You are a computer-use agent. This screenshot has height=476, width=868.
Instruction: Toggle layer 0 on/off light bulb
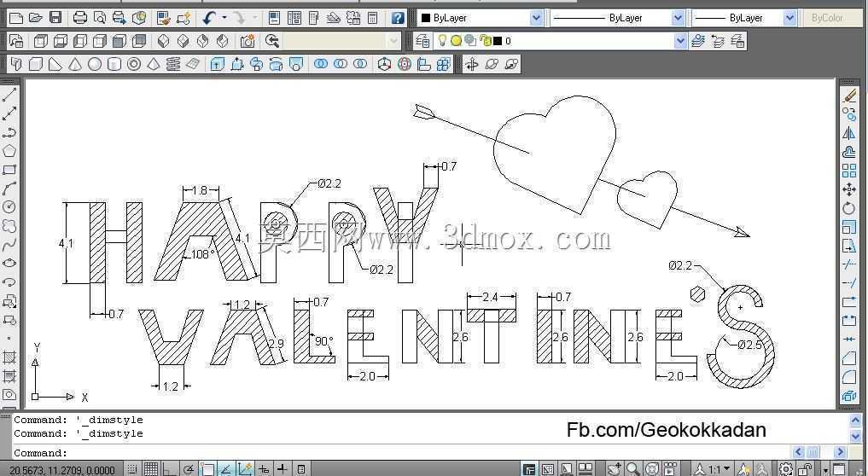[x=442, y=41]
